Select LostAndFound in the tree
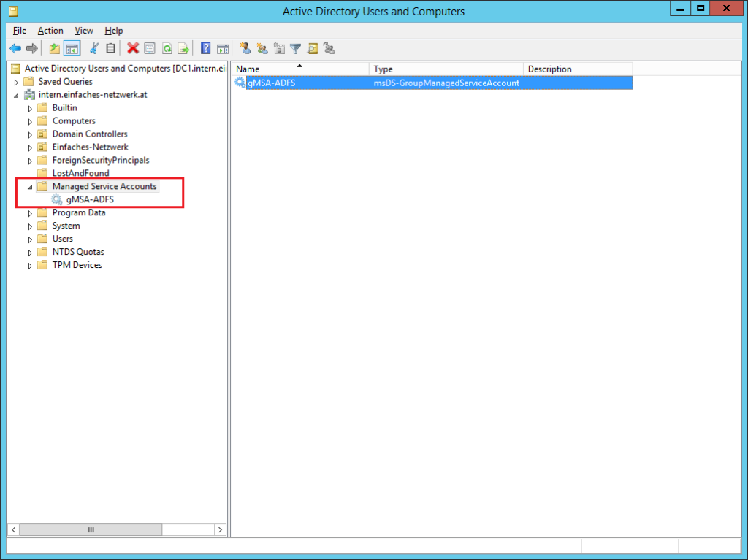748x560 pixels. (80, 173)
